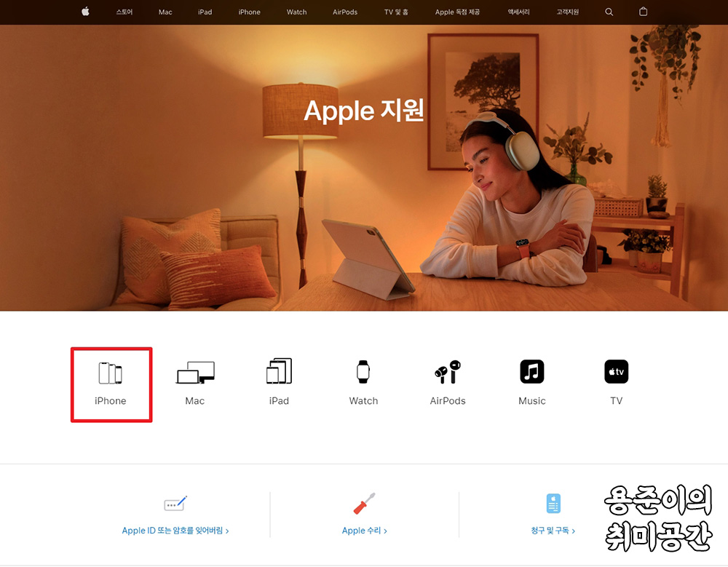Image resolution: width=728 pixels, height=567 pixels.
Task: Select the iPad tablets icon
Action: [279, 371]
